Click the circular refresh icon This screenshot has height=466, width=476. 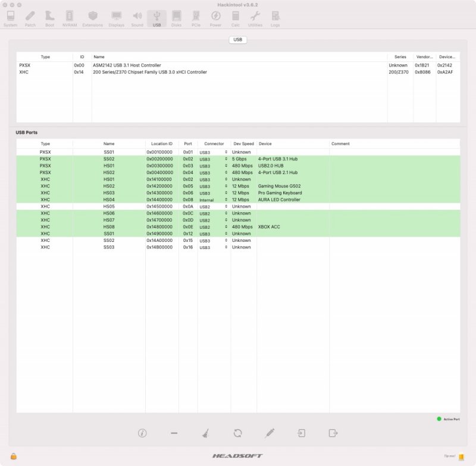(237, 433)
